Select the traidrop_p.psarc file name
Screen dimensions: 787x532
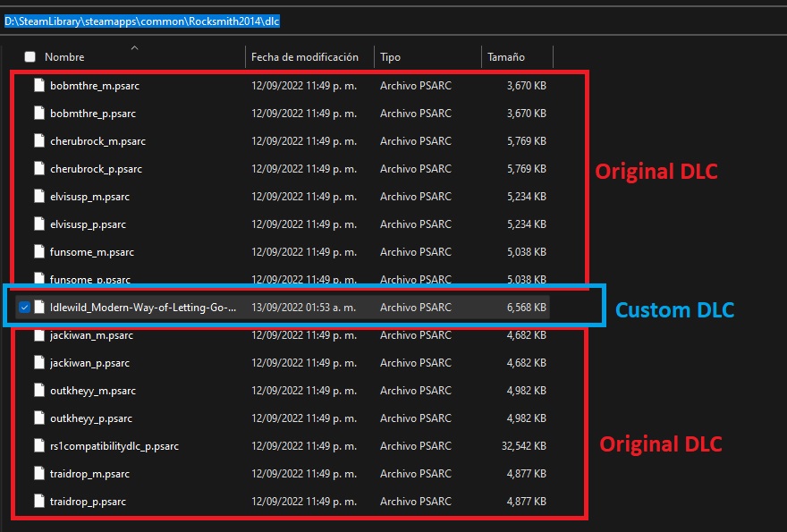88,502
